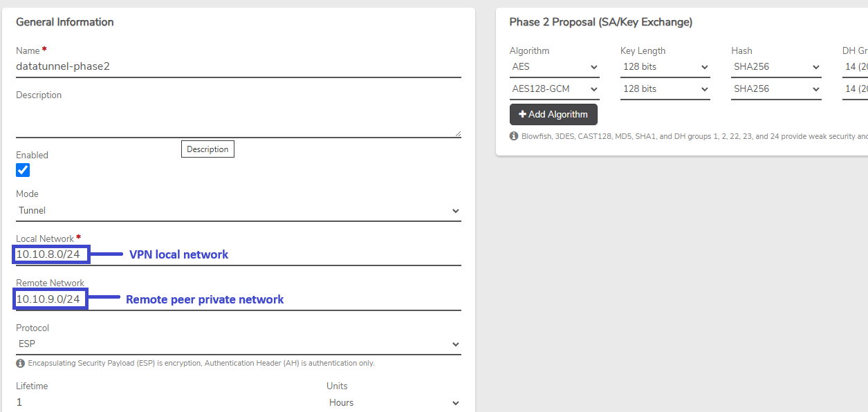Click the info icon beside ESP explanation
Viewport: 868px width, 412px height.
(20, 363)
